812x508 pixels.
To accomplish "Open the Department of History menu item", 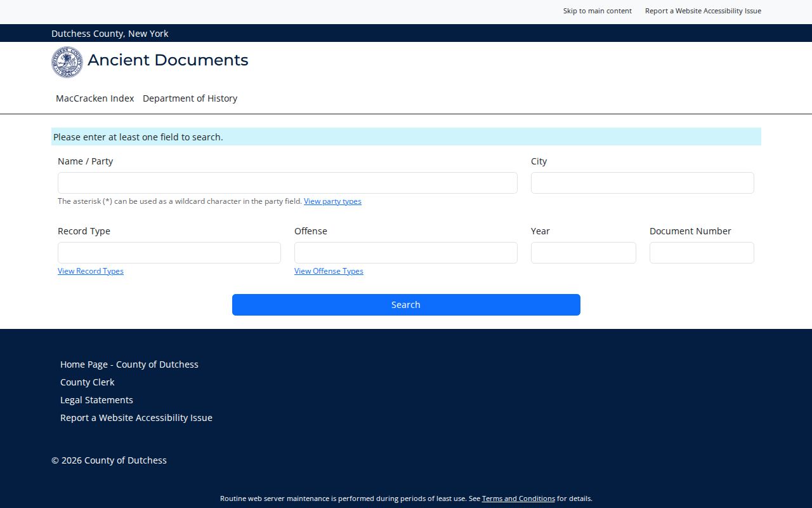I will pyautogui.click(x=190, y=98).
